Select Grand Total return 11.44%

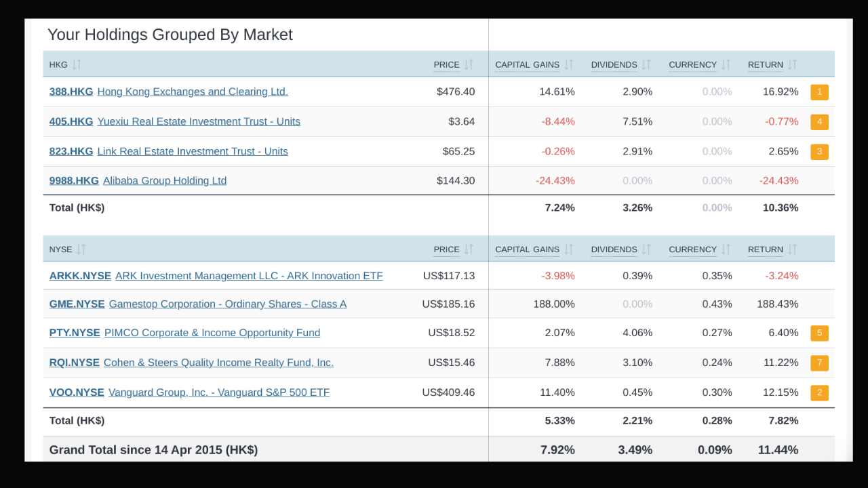[778, 450]
